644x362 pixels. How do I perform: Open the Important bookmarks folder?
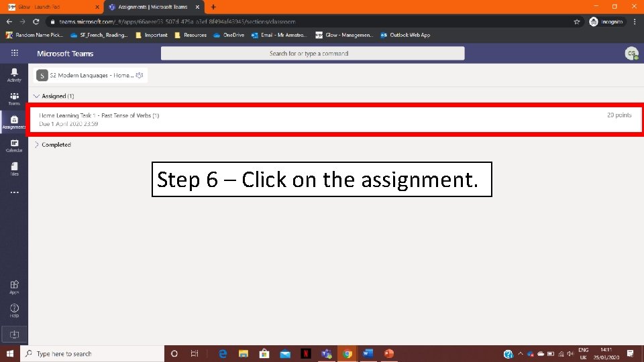[x=151, y=35]
